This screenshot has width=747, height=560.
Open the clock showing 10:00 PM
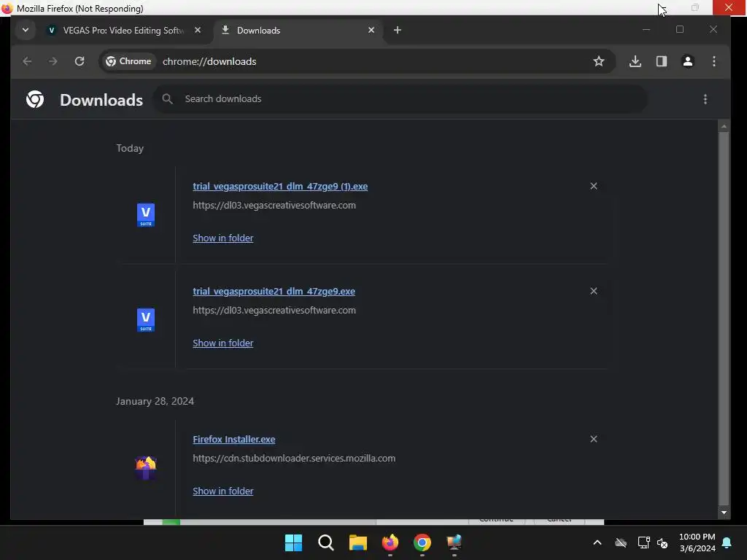697,542
